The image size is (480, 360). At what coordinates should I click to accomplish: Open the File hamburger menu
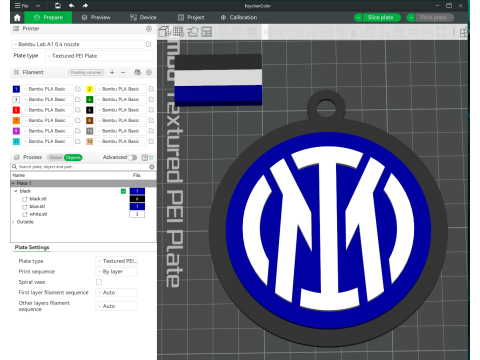(x=21, y=6)
